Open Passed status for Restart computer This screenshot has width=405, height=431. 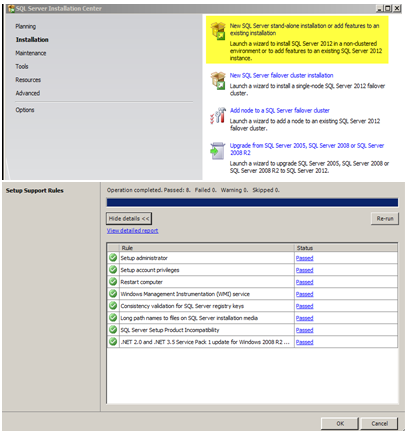[x=304, y=282]
